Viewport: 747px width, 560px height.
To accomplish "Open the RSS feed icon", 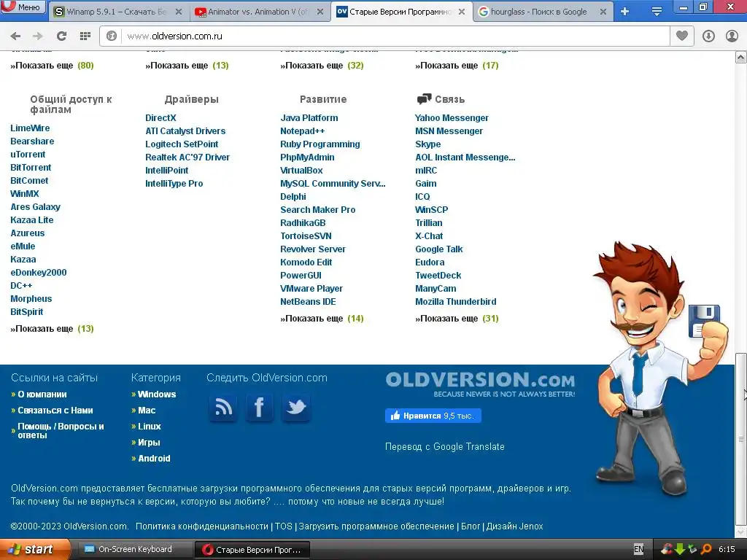I will (223, 407).
